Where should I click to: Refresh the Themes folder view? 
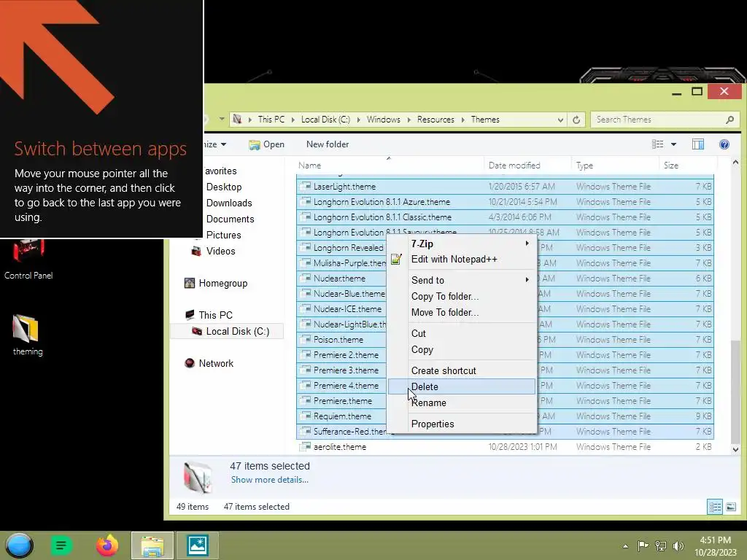576,120
